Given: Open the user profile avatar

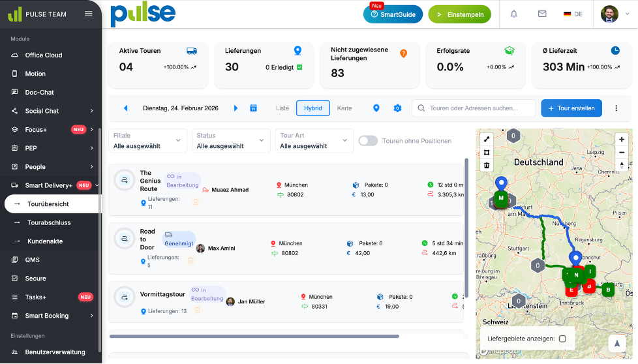Looking at the screenshot, I should [x=609, y=14].
